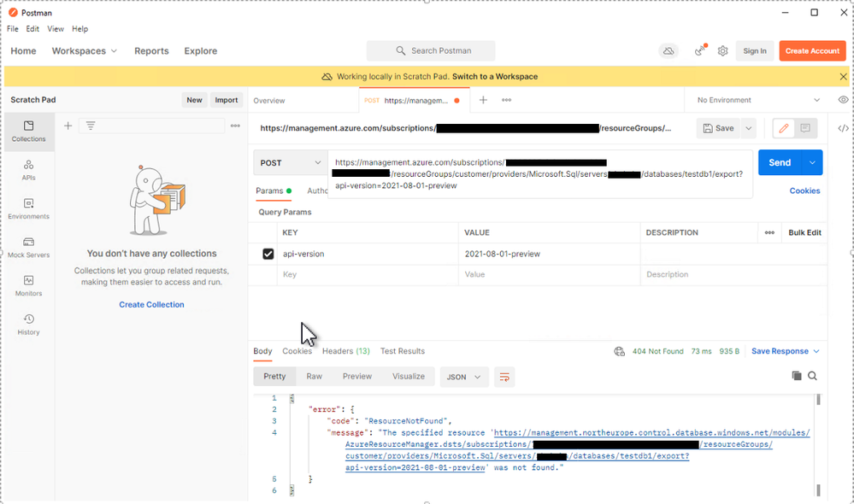Select the Params request tab
Screen dimensions: 854x504
click(274, 191)
